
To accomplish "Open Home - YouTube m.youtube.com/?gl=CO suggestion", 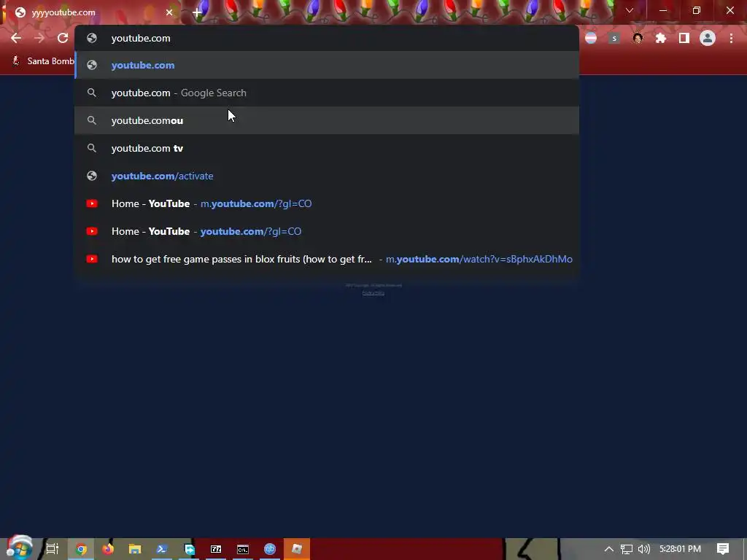I will pyautogui.click(x=327, y=203).
